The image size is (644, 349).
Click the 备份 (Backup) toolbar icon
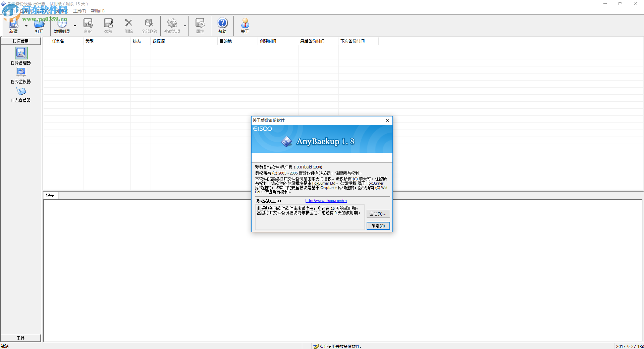(88, 26)
